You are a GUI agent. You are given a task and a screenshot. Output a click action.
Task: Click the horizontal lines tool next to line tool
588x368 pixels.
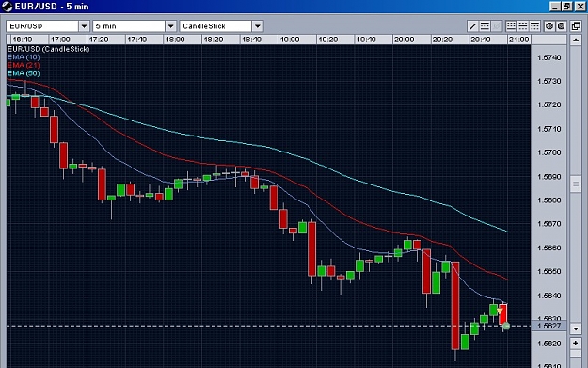coord(485,26)
